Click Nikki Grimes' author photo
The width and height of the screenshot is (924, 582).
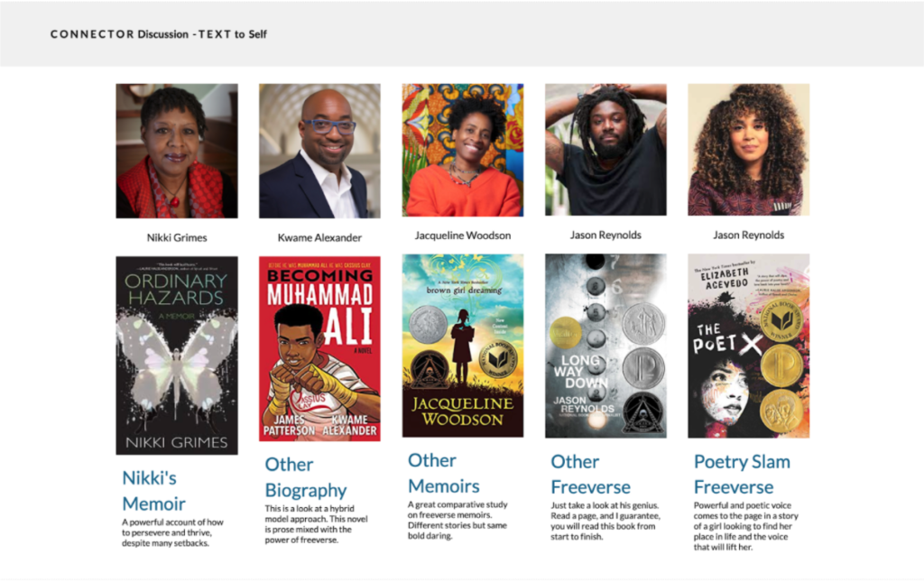pos(177,151)
